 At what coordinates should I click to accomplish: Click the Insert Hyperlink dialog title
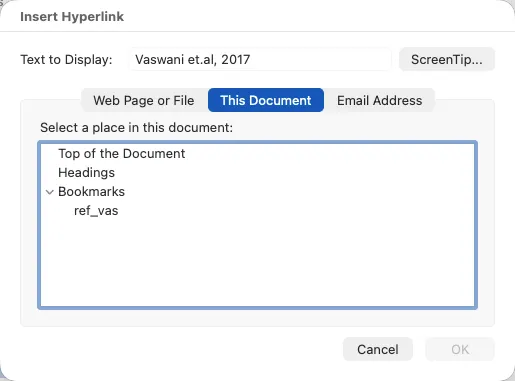pyautogui.click(x=72, y=16)
